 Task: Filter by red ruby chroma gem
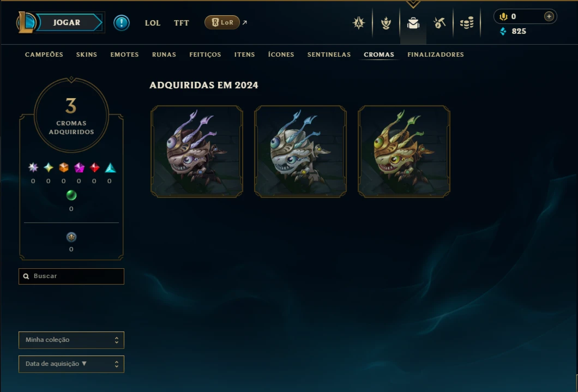[94, 167]
